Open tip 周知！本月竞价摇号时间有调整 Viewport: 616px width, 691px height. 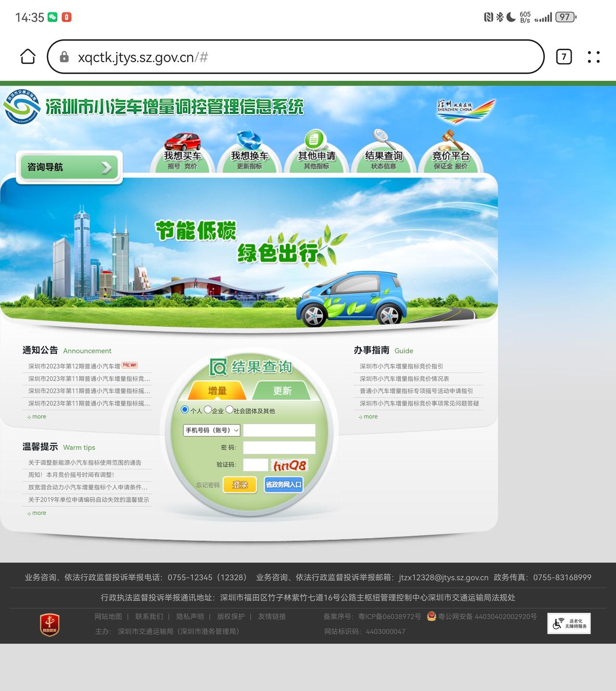click(71, 474)
